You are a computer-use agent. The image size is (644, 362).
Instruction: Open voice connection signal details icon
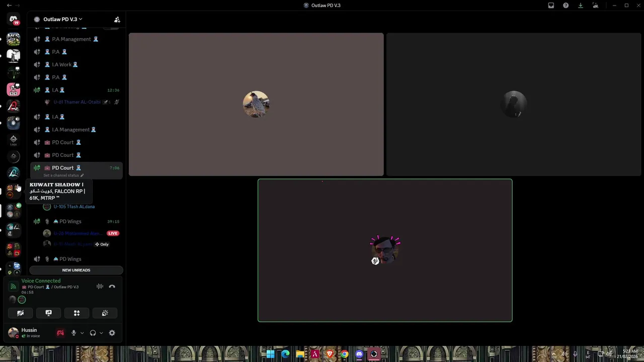coord(13,287)
